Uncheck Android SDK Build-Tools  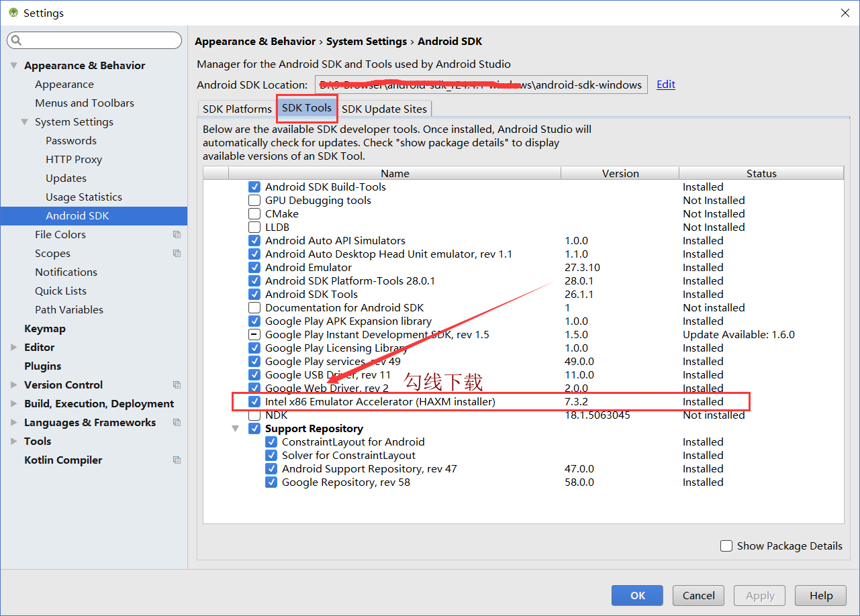pyautogui.click(x=254, y=187)
